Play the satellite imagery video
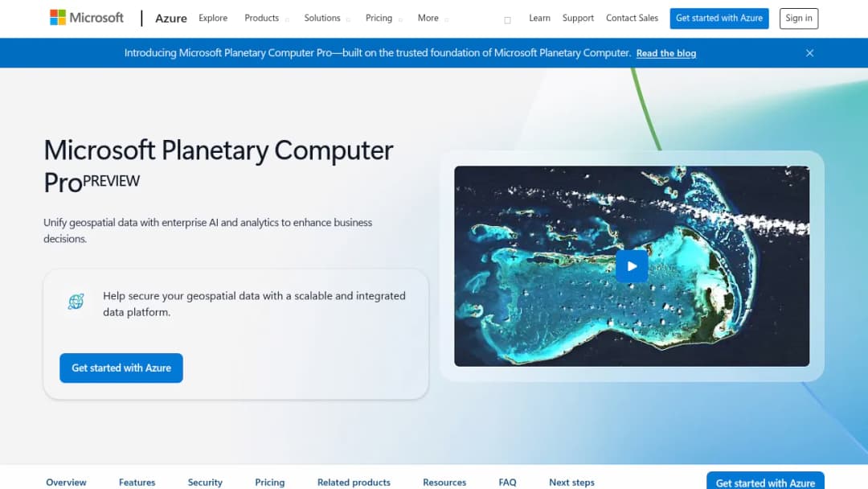868x489 pixels. click(632, 266)
